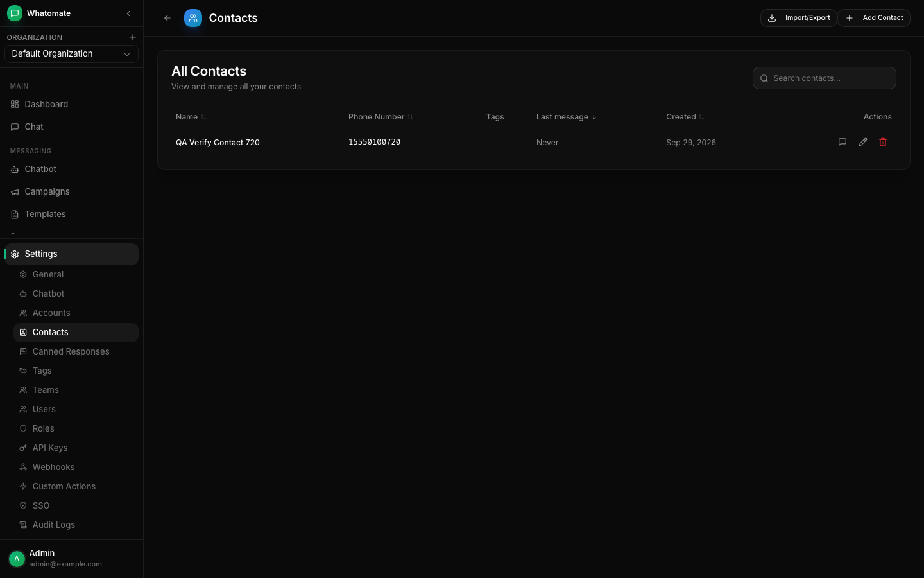Click the Whatomate logo icon

point(15,13)
